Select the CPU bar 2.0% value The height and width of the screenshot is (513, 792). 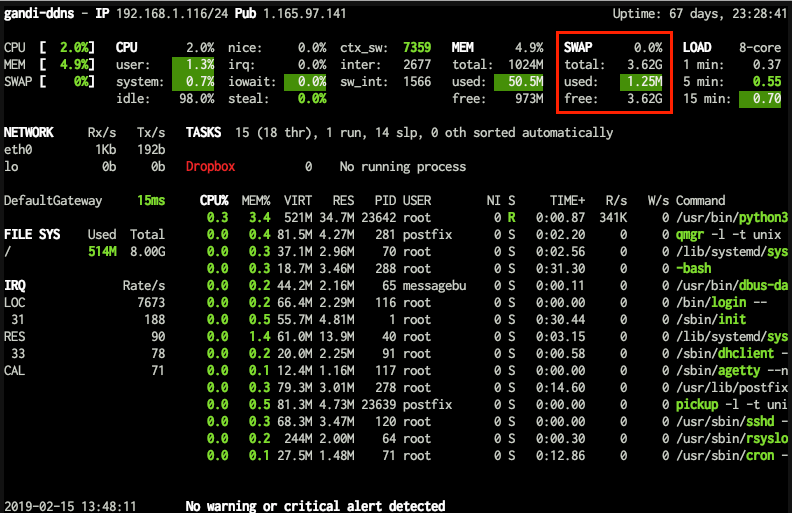74,47
